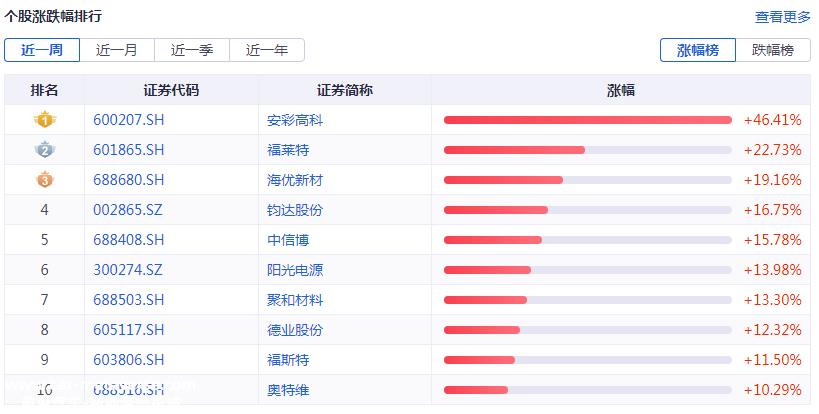Open stock code 601865.SH

pos(128,150)
